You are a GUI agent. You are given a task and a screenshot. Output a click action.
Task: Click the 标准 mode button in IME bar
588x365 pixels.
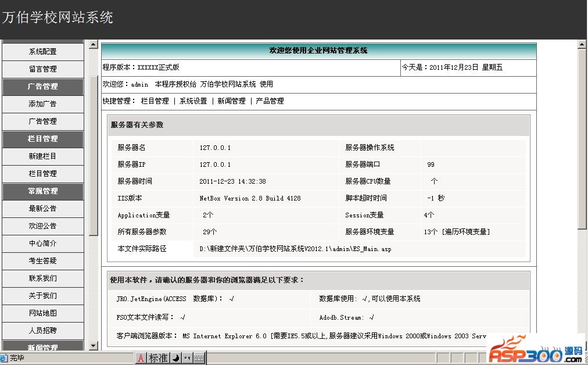(158, 358)
